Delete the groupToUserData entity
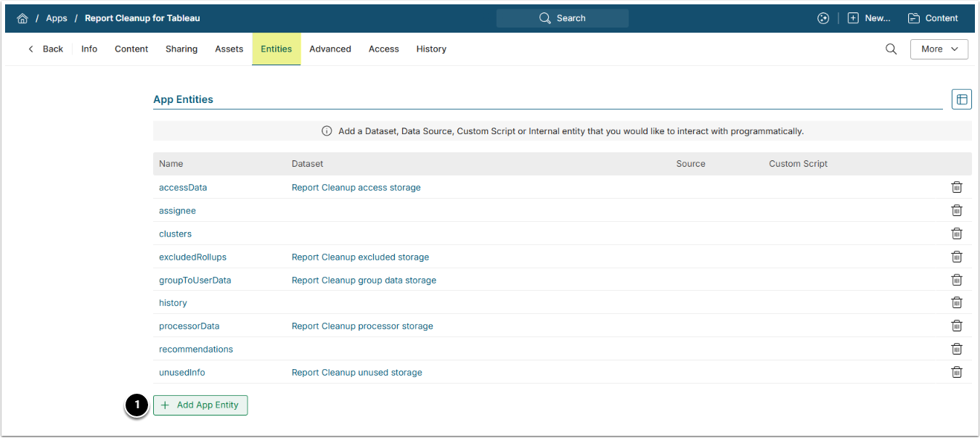 (x=957, y=280)
